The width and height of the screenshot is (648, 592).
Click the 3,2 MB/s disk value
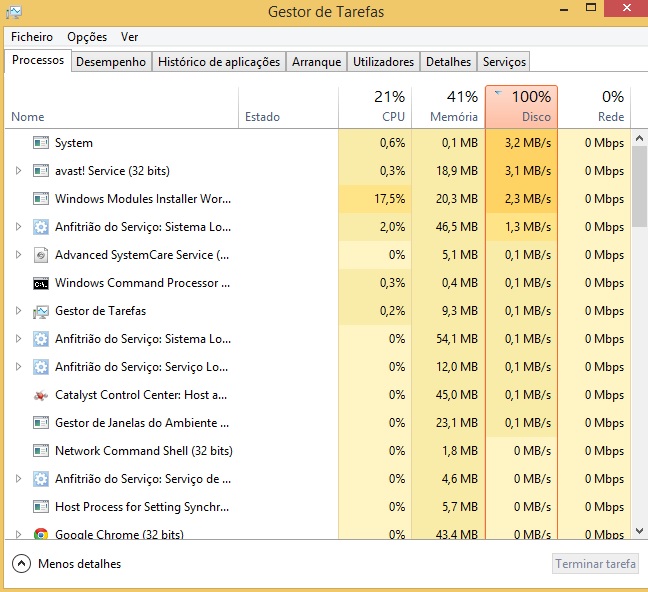click(528, 143)
